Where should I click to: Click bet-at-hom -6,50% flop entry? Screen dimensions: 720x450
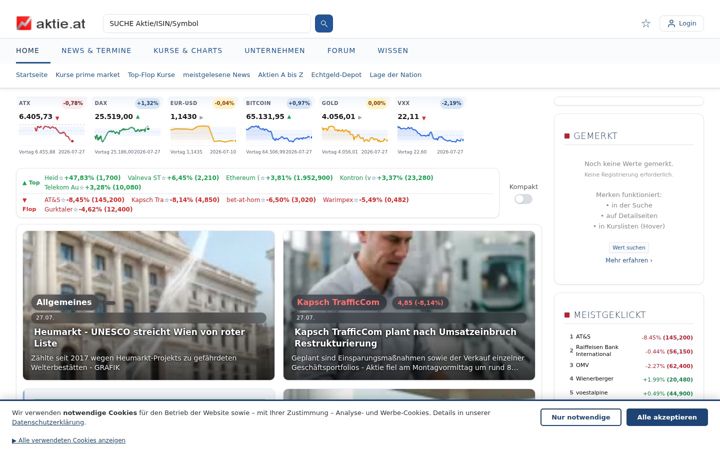[x=271, y=200]
